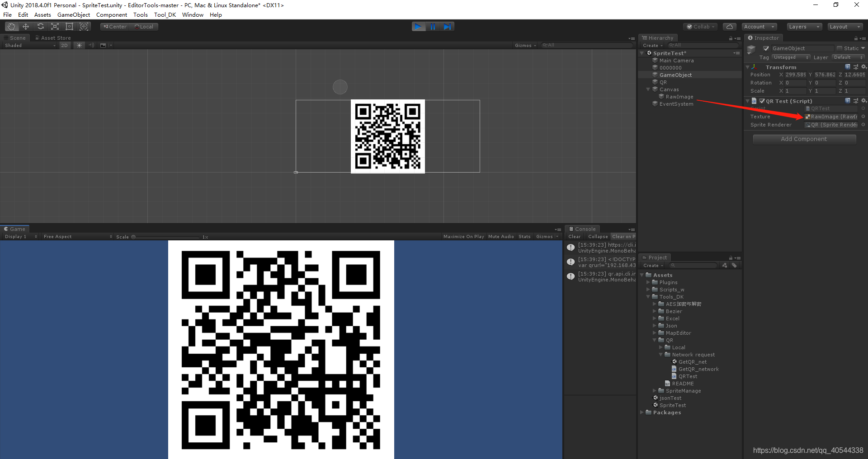Clear the Console messages
The width and height of the screenshot is (868, 459).
tap(574, 236)
